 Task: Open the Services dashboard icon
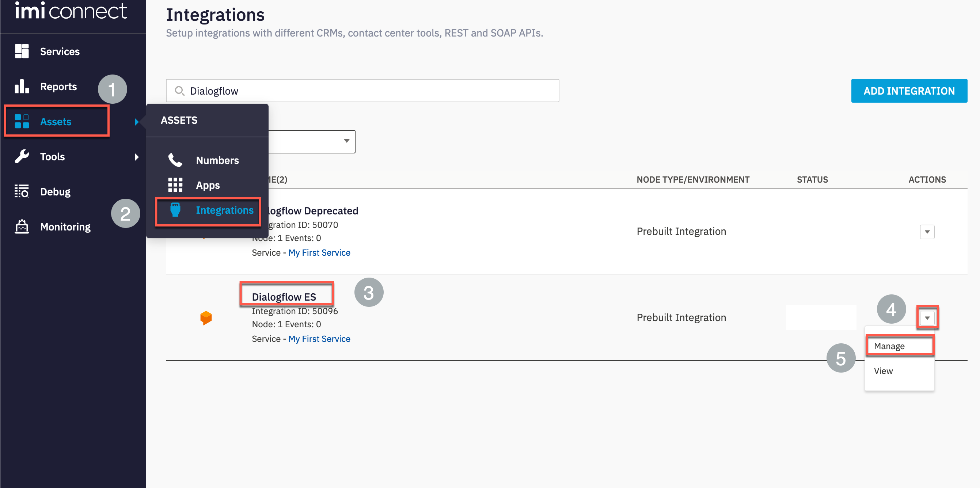coord(22,52)
